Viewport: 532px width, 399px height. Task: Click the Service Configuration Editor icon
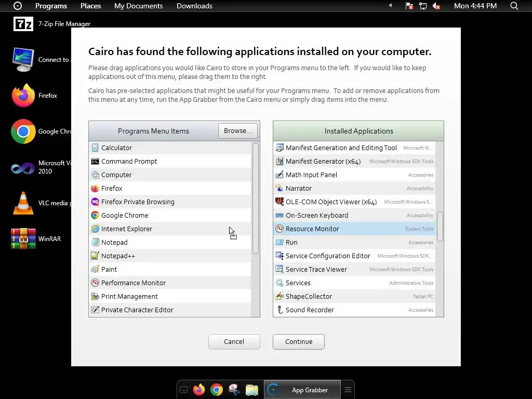tap(279, 256)
